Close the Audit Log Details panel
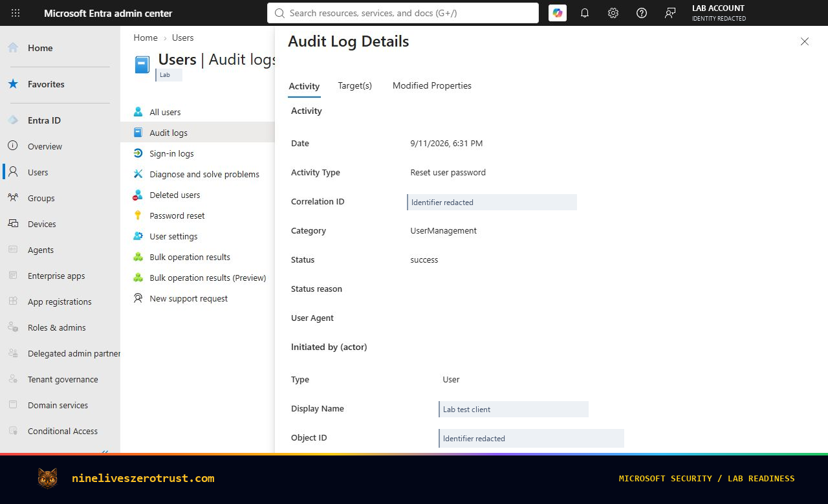Screen dimensions: 828x504 pos(805,41)
